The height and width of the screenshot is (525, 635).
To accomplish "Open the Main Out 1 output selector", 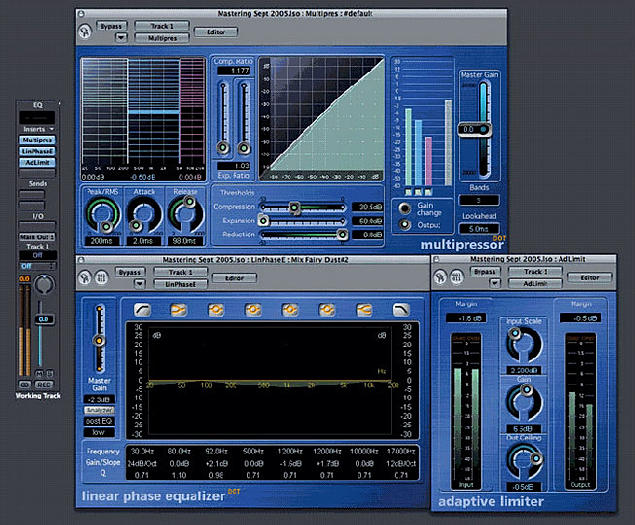I will 37,237.
